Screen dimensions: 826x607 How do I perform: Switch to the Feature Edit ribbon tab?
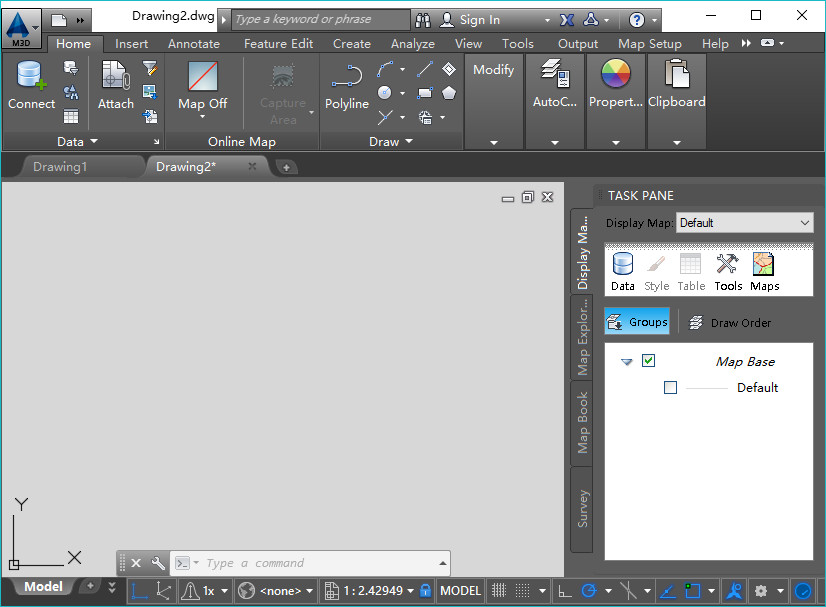[x=278, y=44]
